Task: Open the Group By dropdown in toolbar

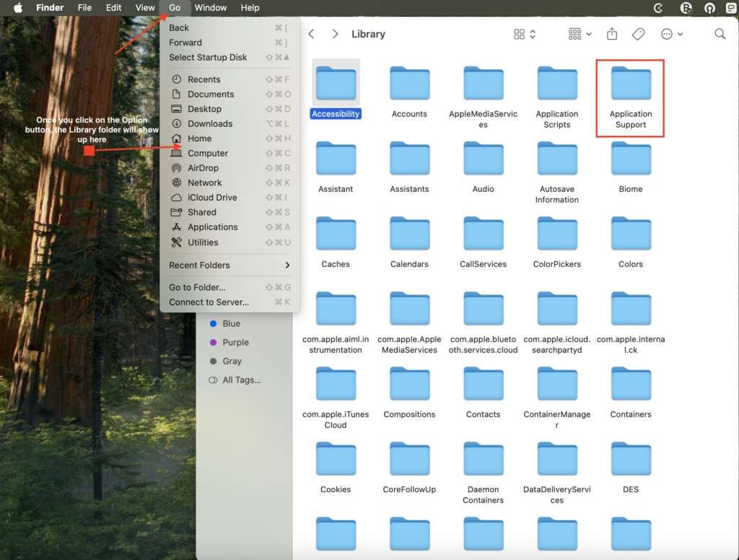Action: (580, 34)
